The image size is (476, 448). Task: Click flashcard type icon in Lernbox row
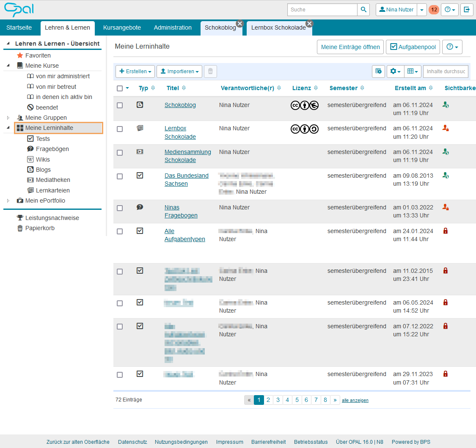(x=140, y=128)
